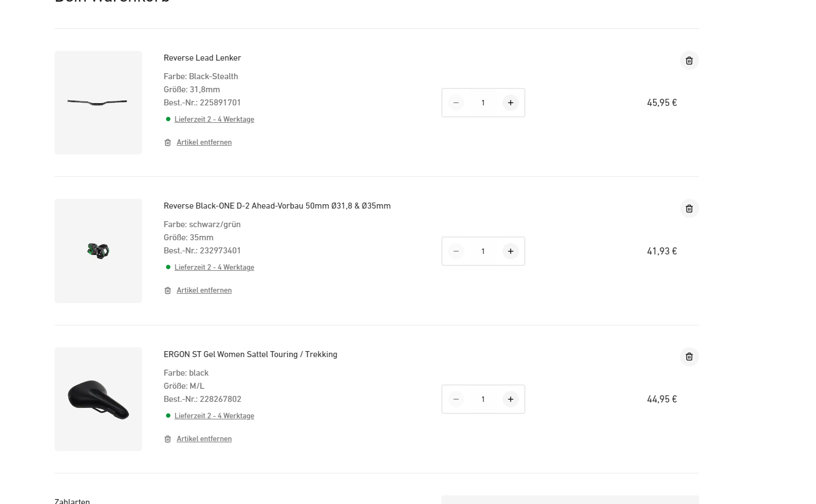Decrease quantity of Reverse Black-ONE Vorbau
Screen dimensions: 816x504
point(456,251)
